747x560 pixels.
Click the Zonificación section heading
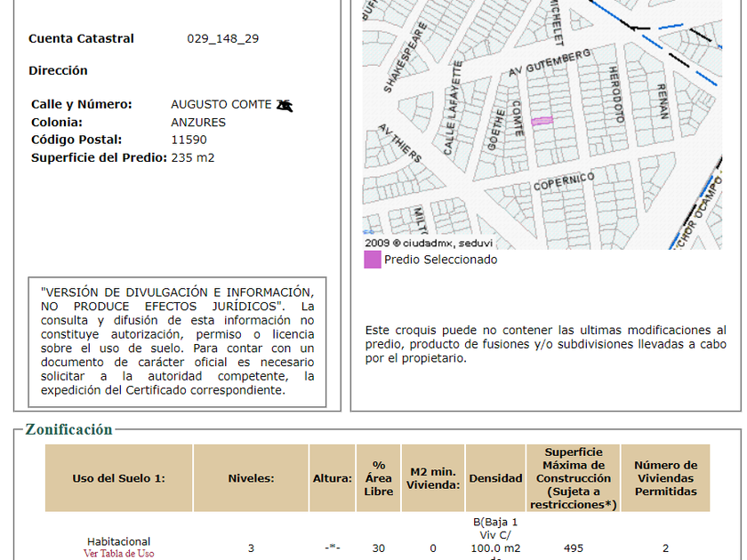pos(68,429)
